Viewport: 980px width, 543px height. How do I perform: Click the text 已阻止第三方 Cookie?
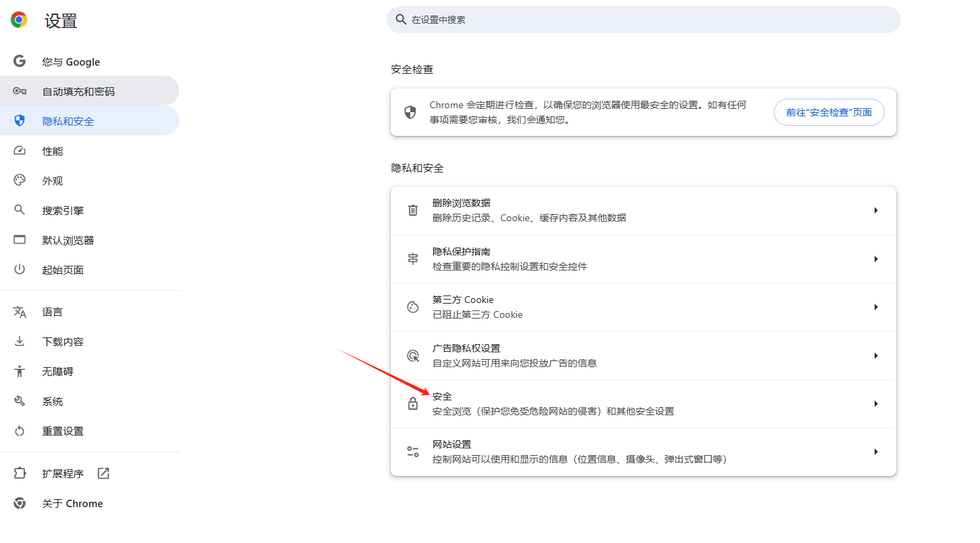pos(478,314)
